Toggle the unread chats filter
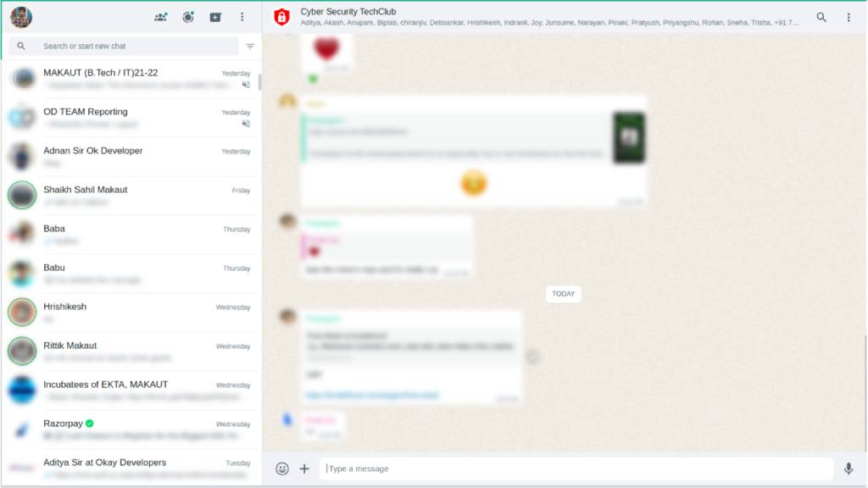This screenshot has width=868, height=488. 250,47
